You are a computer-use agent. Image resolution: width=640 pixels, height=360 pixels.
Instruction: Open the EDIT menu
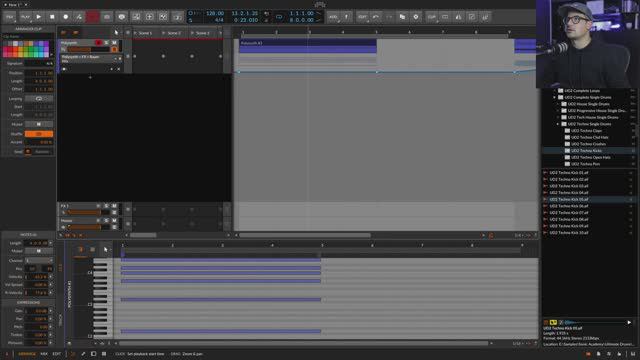(362, 17)
